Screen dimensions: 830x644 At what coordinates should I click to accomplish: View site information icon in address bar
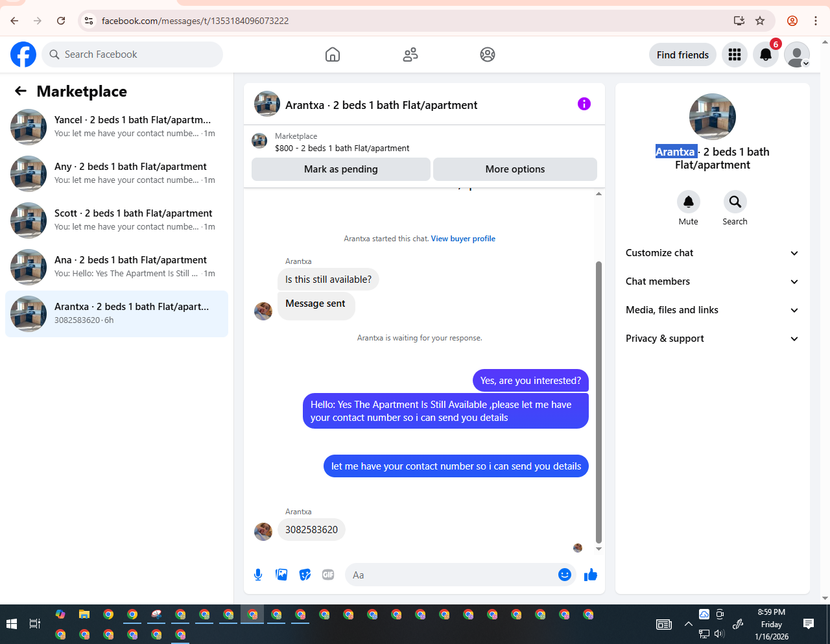(x=89, y=21)
